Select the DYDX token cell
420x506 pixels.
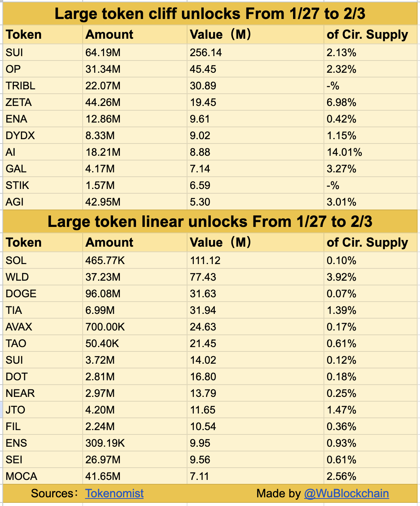pyautogui.click(x=20, y=136)
